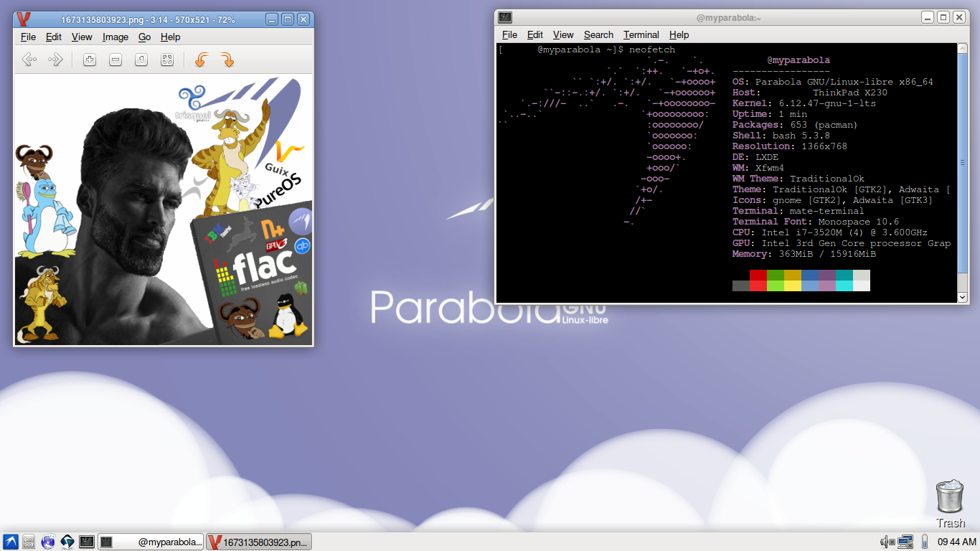Image resolution: width=980 pixels, height=551 pixels.
Task: Click the terminal vertical scrollbar thumb
Action: point(963,164)
